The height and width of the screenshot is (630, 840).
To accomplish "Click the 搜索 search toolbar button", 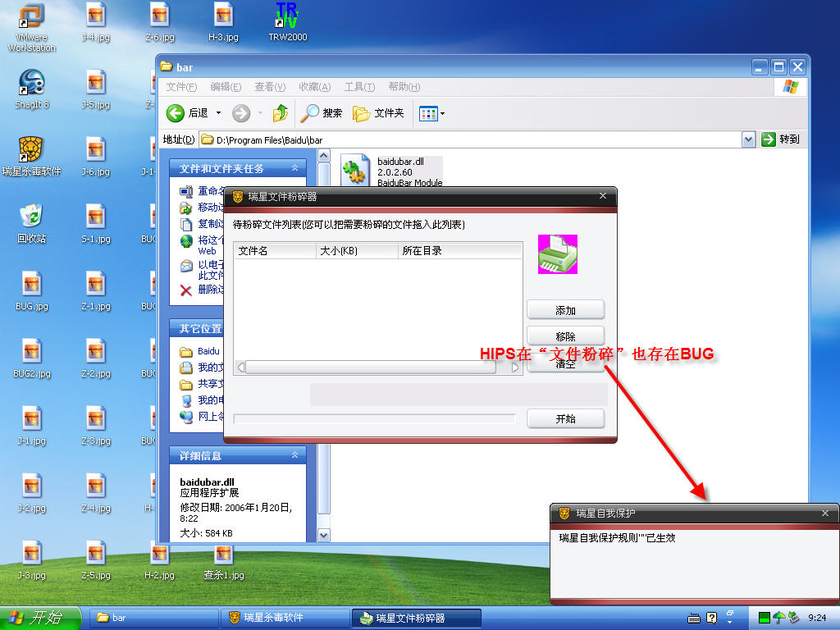I will tap(322, 113).
